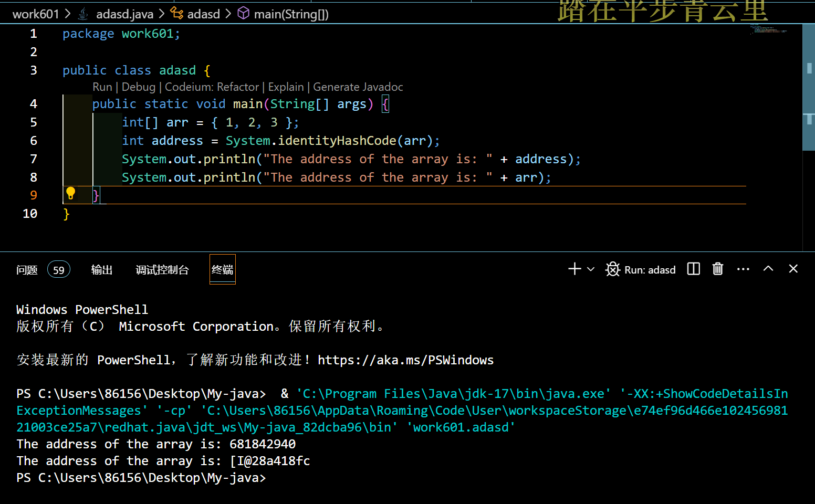The height and width of the screenshot is (504, 815).
Task: Click 'package' keyword on line 1
Action: pyautogui.click(x=88, y=34)
